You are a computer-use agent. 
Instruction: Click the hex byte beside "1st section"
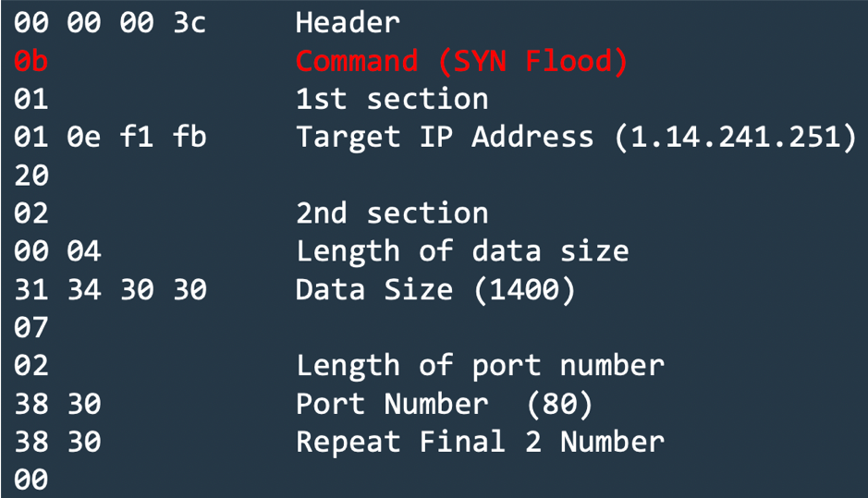point(31,99)
